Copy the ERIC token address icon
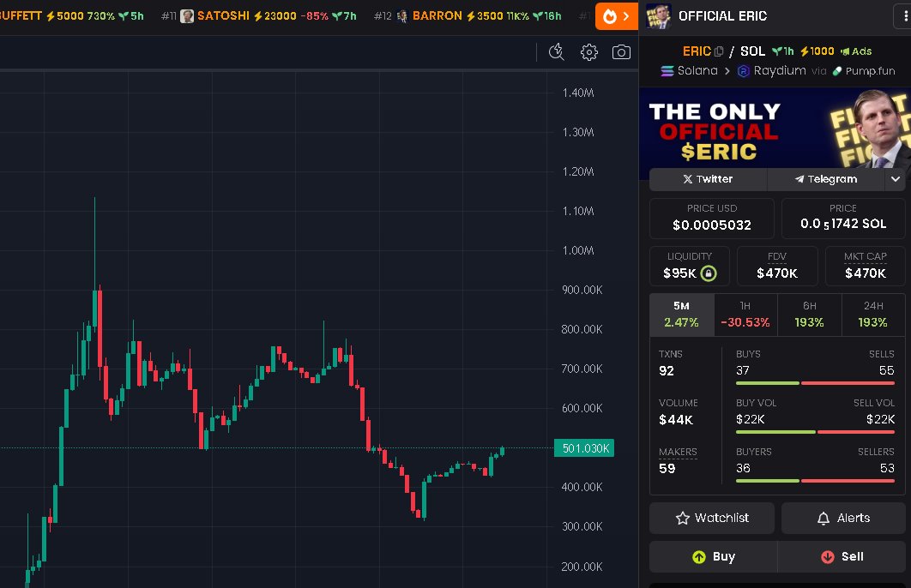Viewport: 911px width, 588px height. click(x=719, y=51)
